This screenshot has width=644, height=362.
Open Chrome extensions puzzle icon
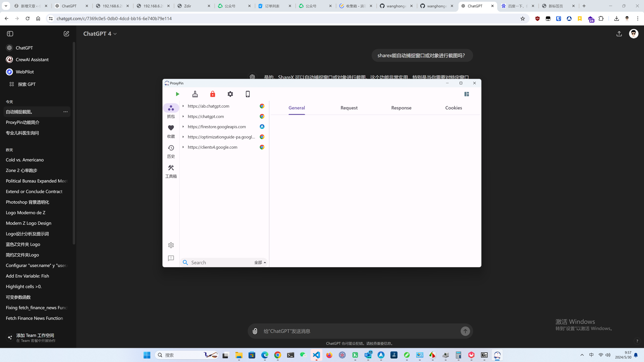(601, 18)
